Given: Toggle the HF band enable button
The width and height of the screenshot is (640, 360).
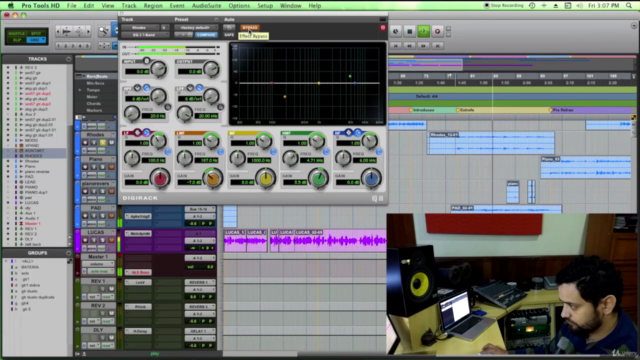Looking at the screenshot, I should 379,152.
